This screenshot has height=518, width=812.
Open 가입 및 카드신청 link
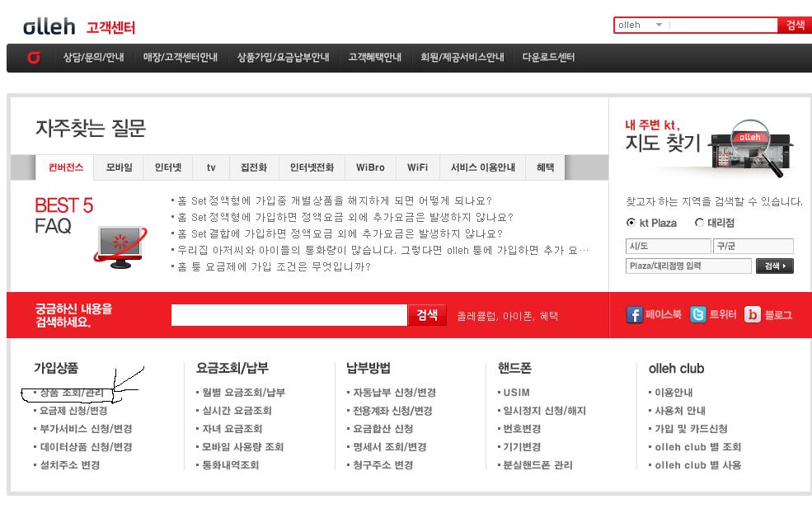(x=692, y=429)
